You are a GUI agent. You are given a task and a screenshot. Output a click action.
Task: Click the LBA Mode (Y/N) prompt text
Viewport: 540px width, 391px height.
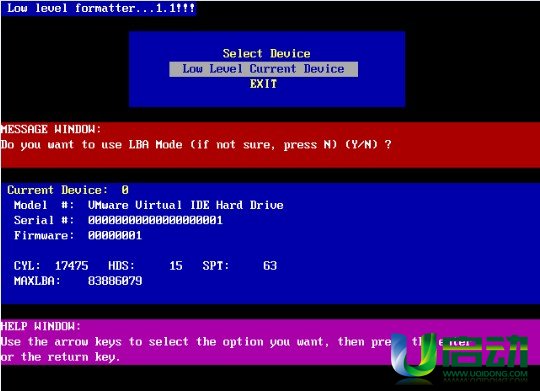click(x=196, y=145)
